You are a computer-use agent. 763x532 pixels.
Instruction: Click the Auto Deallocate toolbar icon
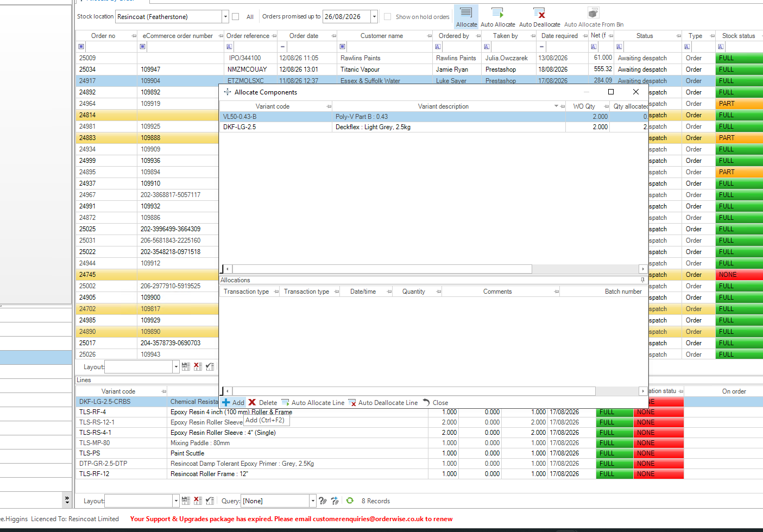[539, 13]
